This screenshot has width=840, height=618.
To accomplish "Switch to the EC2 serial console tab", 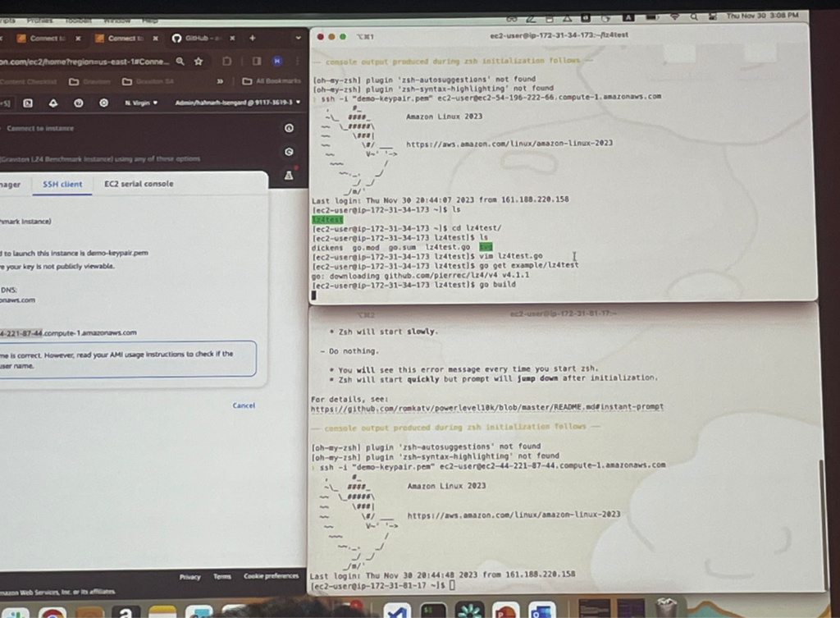I will tap(139, 184).
